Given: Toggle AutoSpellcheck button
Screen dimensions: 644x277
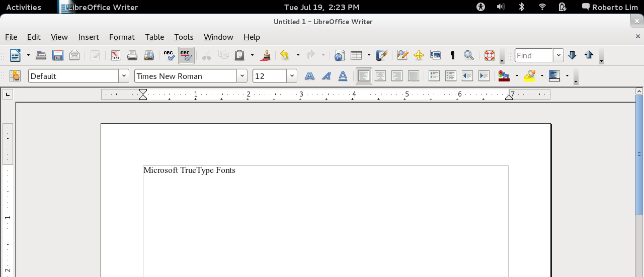Looking at the screenshot, I should 186,55.
